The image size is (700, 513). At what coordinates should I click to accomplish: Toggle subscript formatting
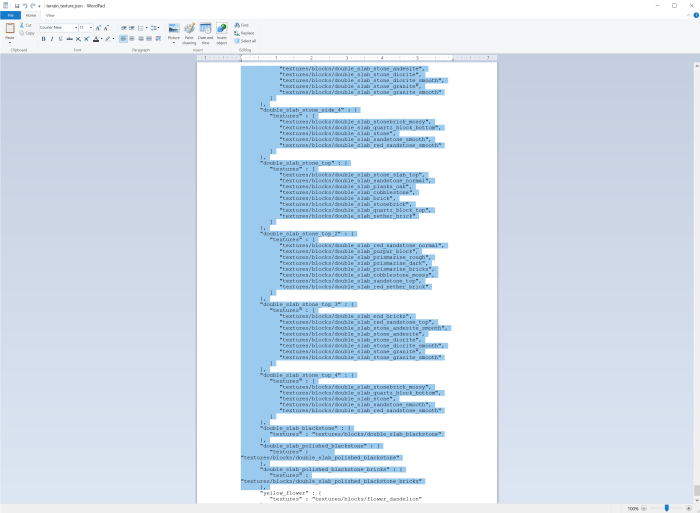click(x=78, y=39)
